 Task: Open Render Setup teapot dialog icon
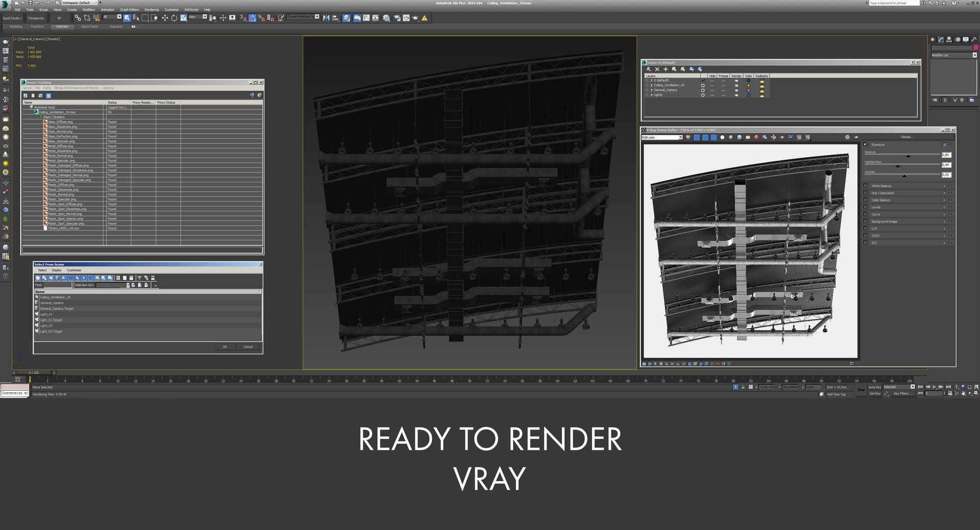397,18
